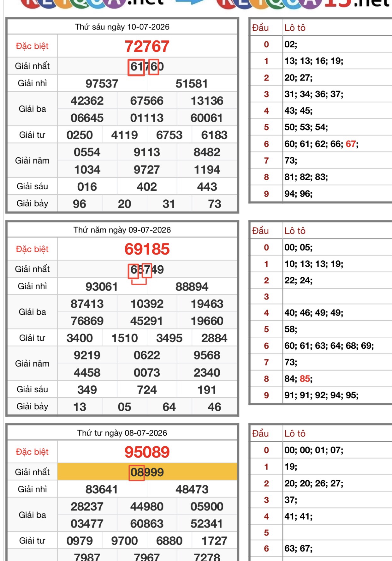This screenshot has width=392, height=561.
Task: Select Giải sáu number 402
Action: [147, 187]
